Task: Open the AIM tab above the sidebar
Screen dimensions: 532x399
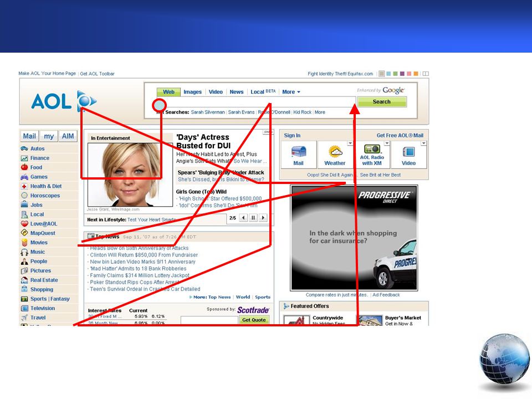Action: coord(68,136)
